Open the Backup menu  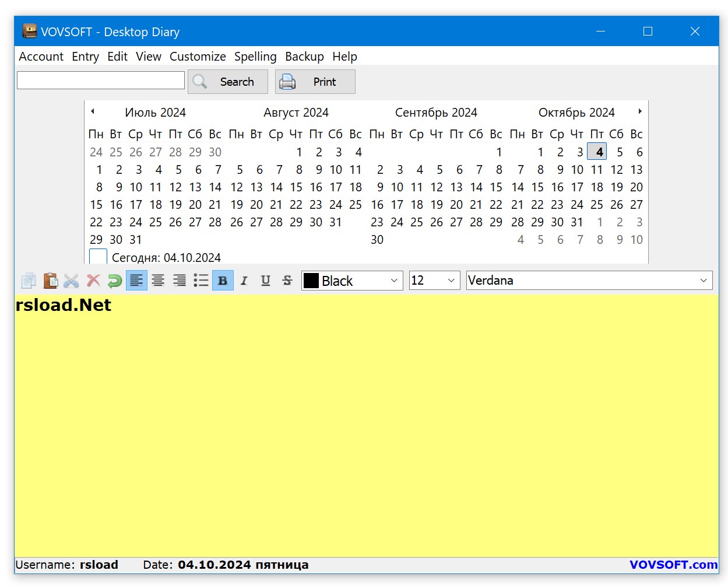point(304,57)
